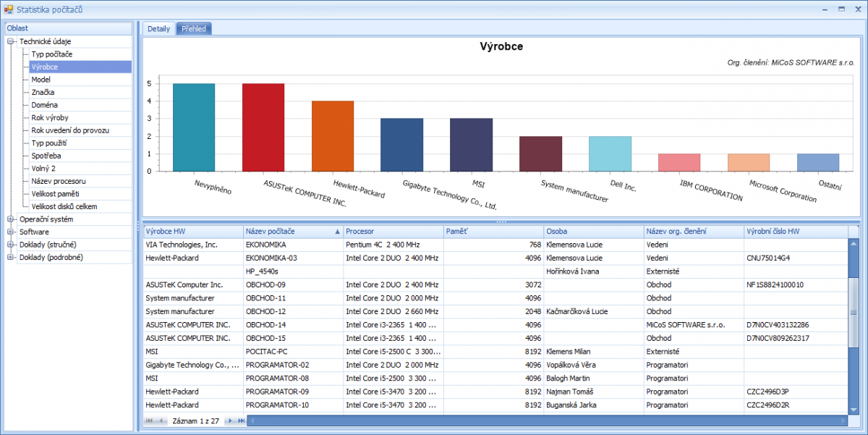Sort by the Název počítače column header
Image resolution: width=868 pixels, height=435 pixels.
289,232
